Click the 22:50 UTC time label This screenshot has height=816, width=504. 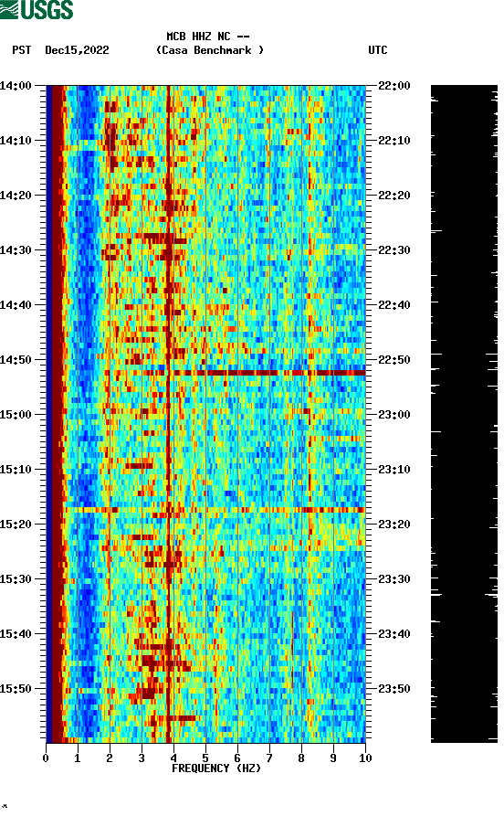[394, 360]
